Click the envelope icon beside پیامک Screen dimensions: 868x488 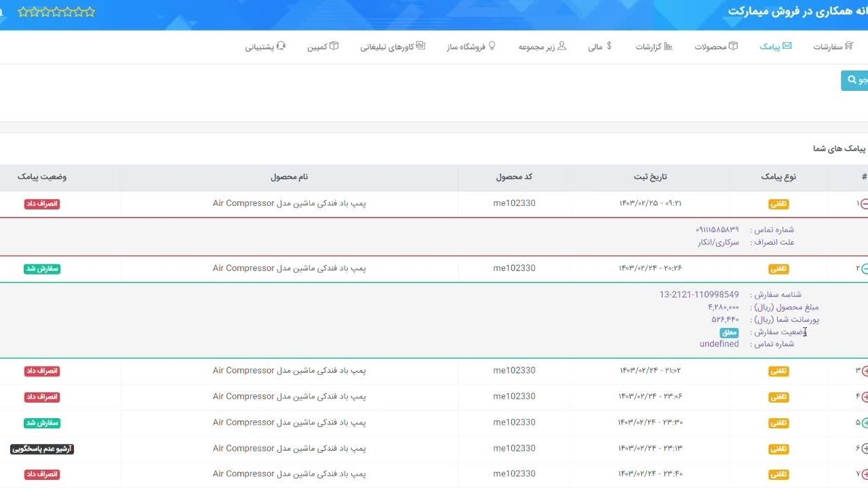(787, 46)
